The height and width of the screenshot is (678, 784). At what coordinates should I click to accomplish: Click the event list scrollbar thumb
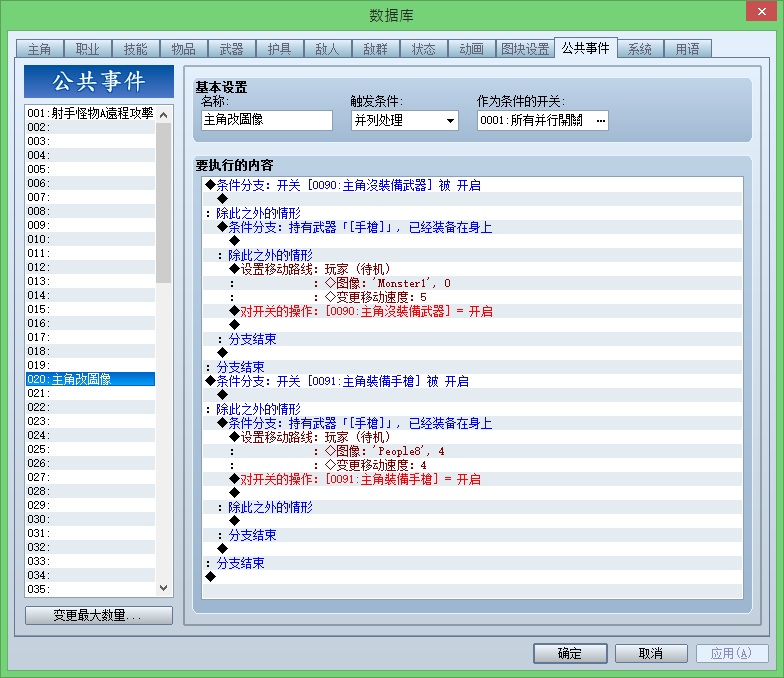click(x=164, y=202)
